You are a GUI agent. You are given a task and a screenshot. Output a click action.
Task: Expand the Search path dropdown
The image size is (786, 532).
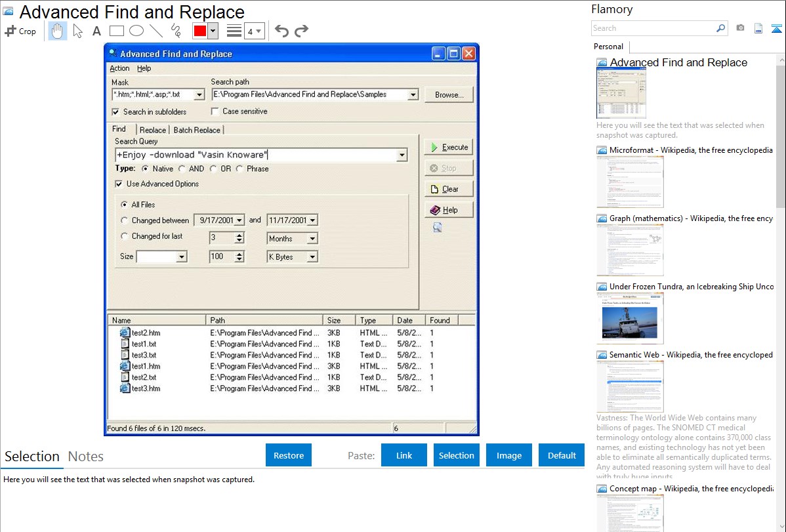pos(413,94)
